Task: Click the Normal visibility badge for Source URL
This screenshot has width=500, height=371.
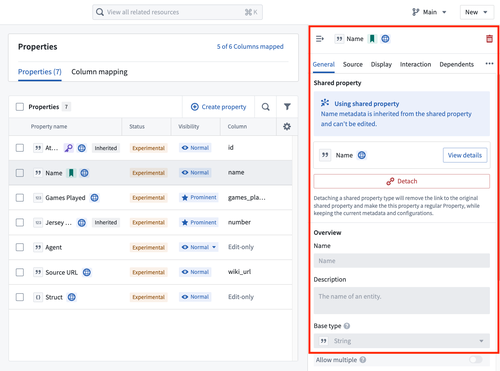Action: pos(195,272)
